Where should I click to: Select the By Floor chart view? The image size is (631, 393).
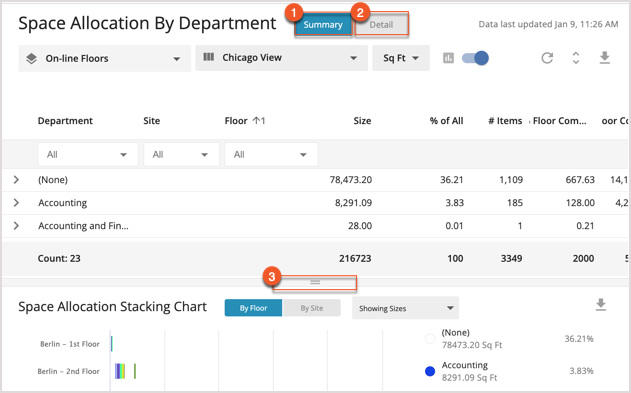253,308
